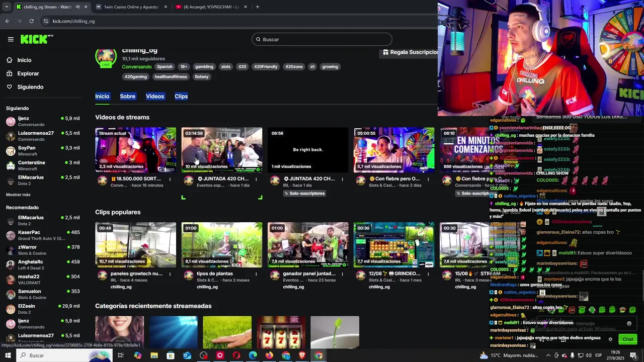The height and width of the screenshot is (362, 644).
Task: Select the Sobre channel tab
Action: tap(127, 96)
